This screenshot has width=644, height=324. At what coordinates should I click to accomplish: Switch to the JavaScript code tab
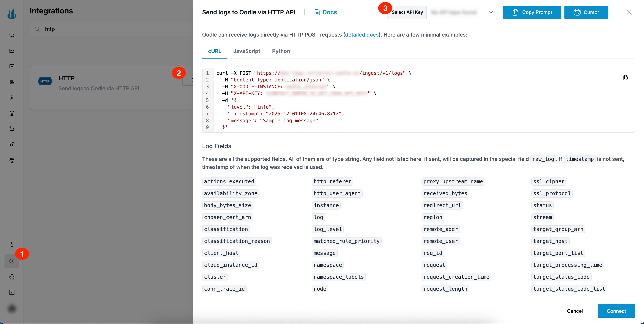tap(247, 51)
